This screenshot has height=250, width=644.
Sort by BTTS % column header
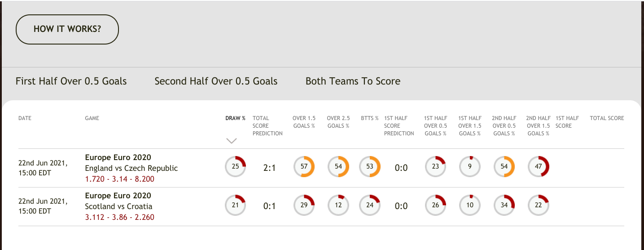(x=370, y=118)
